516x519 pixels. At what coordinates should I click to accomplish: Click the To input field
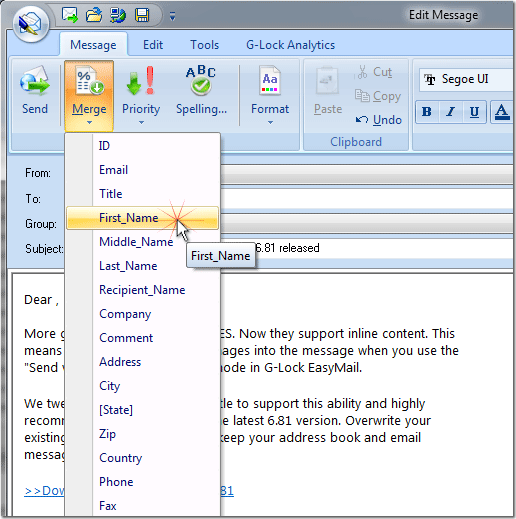pos(367,199)
